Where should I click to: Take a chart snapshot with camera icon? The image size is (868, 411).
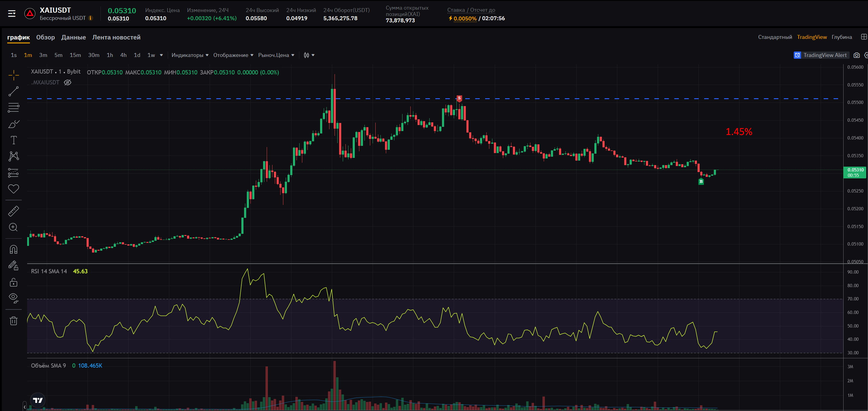click(x=856, y=55)
